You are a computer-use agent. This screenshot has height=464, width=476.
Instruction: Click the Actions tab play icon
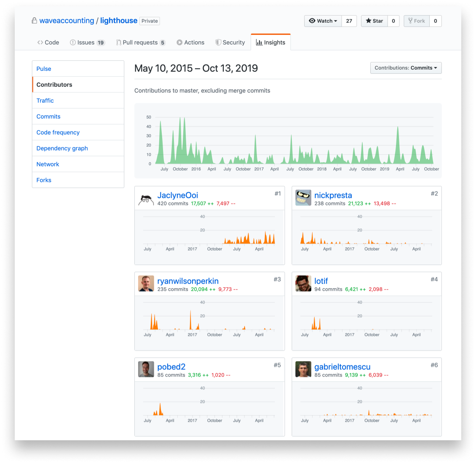click(x=179, y=43)
